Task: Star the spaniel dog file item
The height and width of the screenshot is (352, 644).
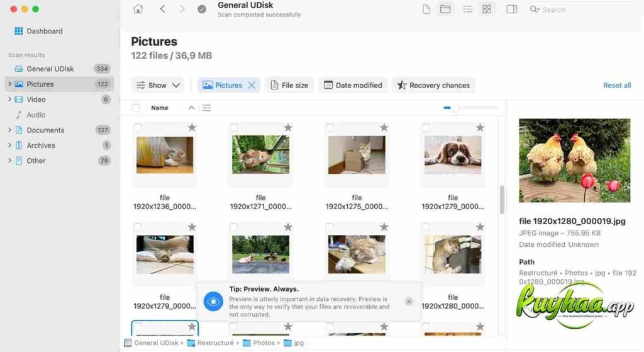Action: tap(480, 127)
